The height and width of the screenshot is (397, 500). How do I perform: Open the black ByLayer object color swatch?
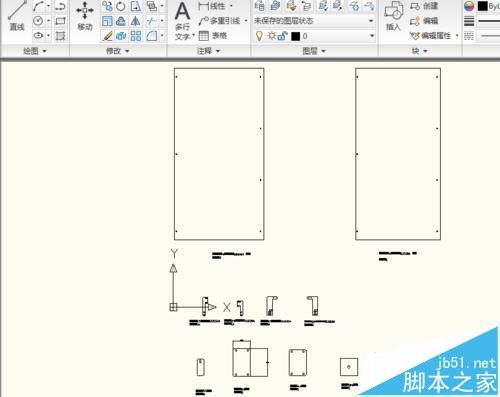(482, 6)
